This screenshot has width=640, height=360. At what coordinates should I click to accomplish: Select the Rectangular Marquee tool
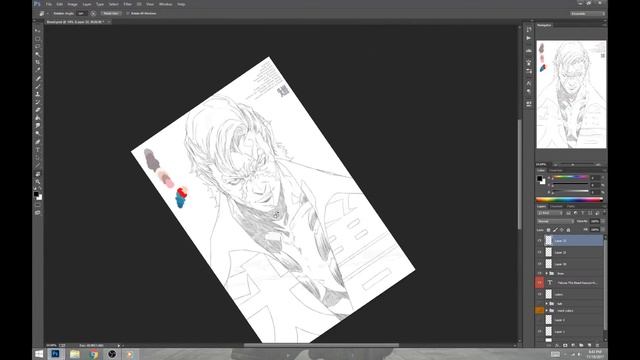38,39
